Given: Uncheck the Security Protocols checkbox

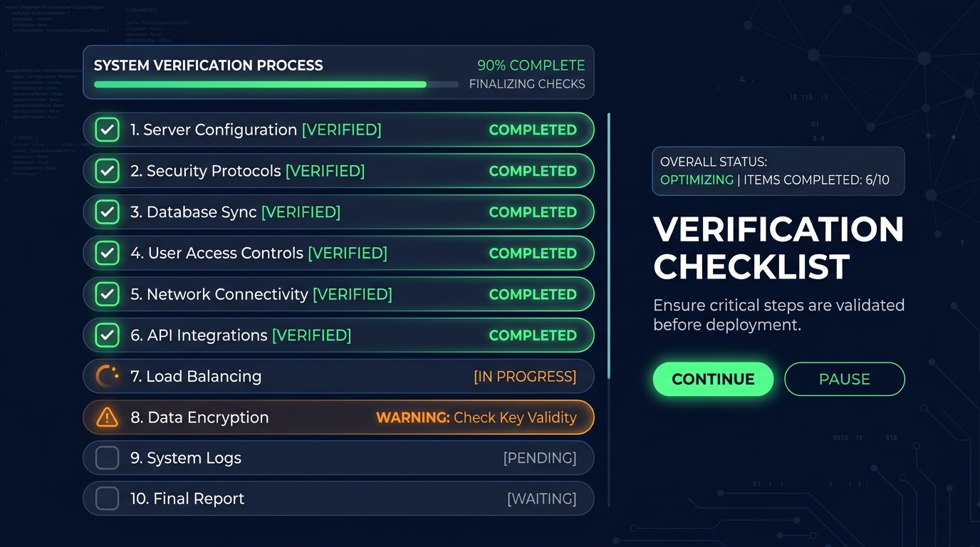Looking at the screenshot, I should (x=107, y=171).
